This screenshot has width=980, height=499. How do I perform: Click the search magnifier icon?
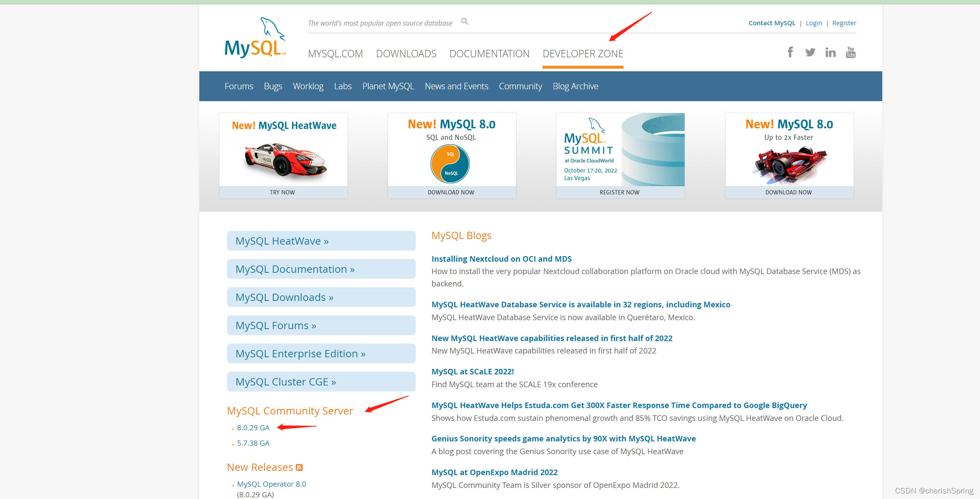click(x=465, y=21)
